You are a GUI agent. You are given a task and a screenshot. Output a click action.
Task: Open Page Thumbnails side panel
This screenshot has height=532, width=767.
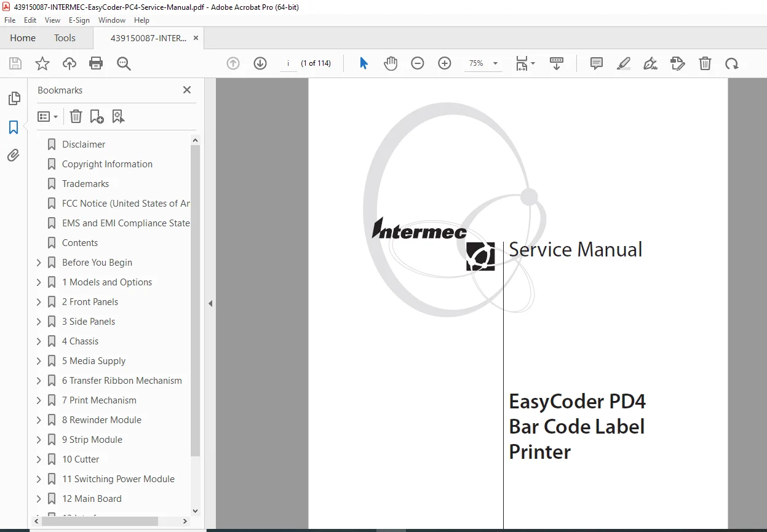[x=14, y=98]
